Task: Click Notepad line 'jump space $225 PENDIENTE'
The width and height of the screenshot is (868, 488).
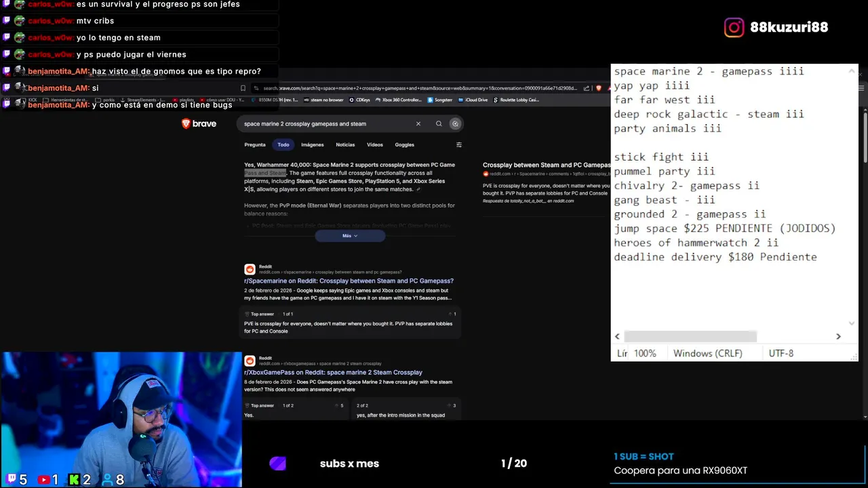Action: tap(724, 228)
